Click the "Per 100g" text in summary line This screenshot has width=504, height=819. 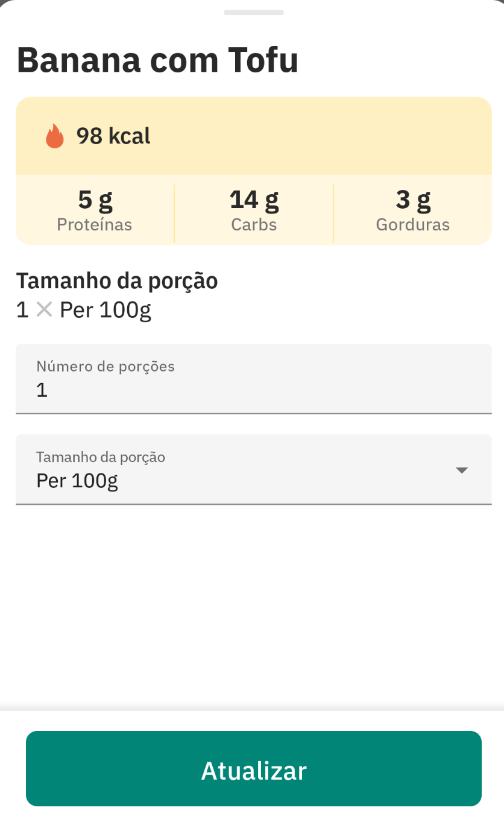(x=106, y=310)
